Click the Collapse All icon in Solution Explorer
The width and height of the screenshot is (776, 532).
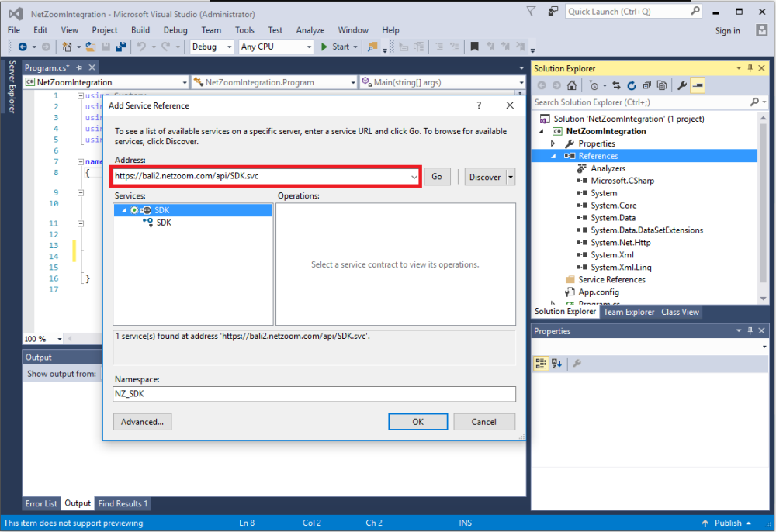point(647,85)
